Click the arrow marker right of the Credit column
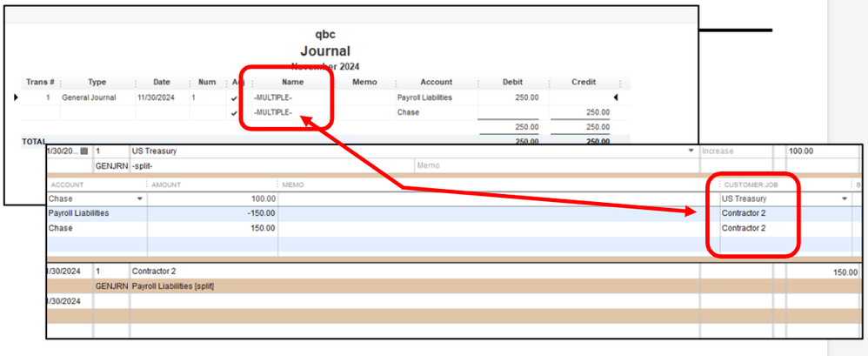Screen dimensions: 868x356 (x=616, y=97)
